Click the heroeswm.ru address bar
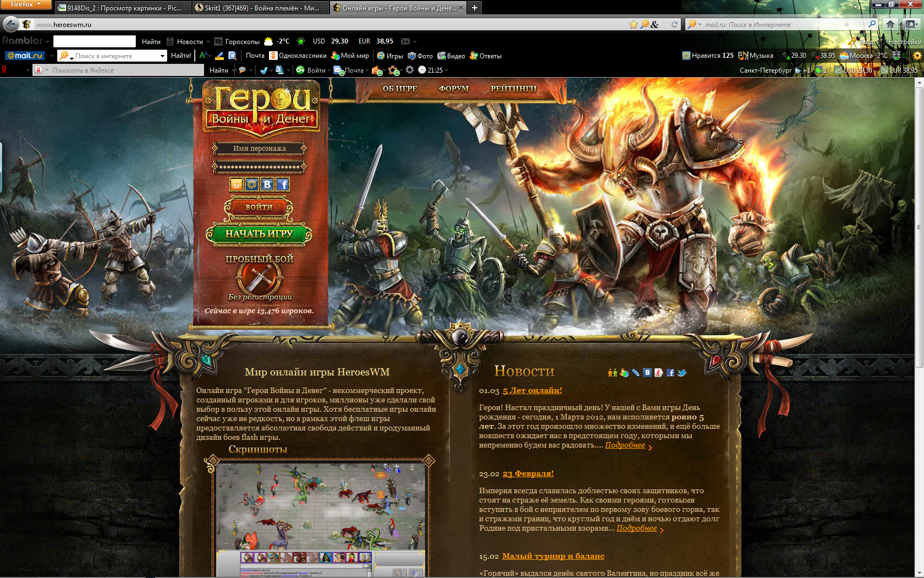Viewport: 924px width, 578px height. point(330,24)
